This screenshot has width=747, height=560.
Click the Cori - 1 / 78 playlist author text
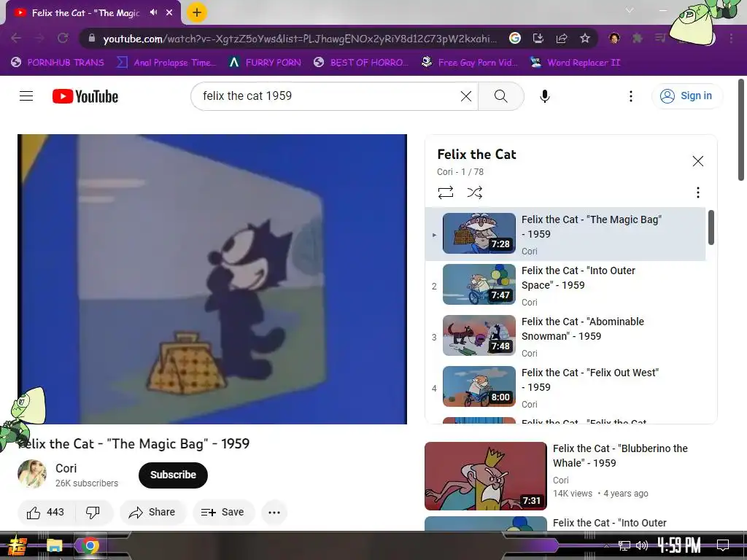coord(460,172)
